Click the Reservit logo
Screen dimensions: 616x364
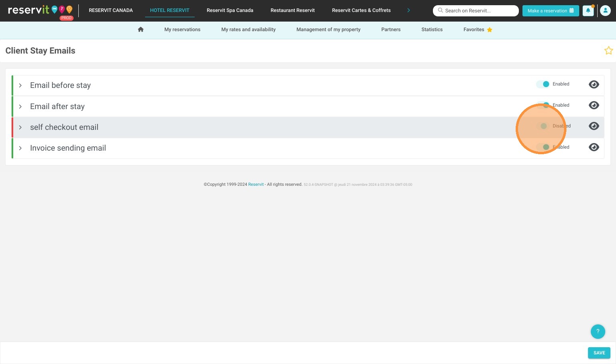tap(40, 10)
